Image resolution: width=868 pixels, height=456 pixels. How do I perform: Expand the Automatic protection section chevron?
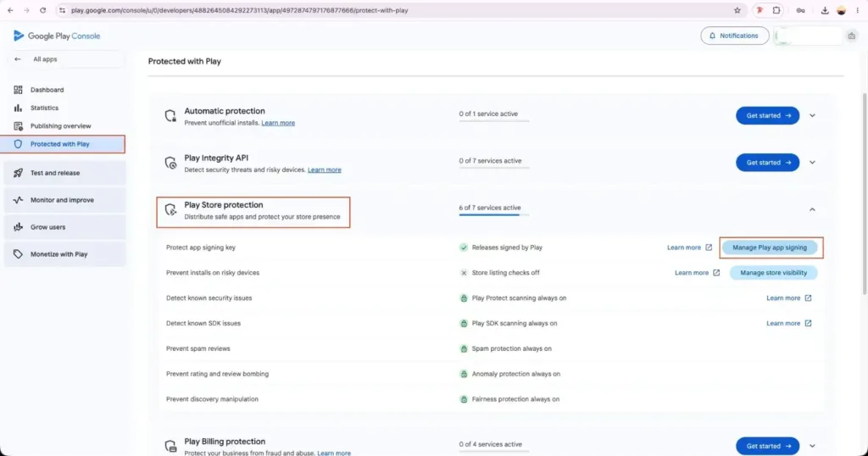pos(812,115)
